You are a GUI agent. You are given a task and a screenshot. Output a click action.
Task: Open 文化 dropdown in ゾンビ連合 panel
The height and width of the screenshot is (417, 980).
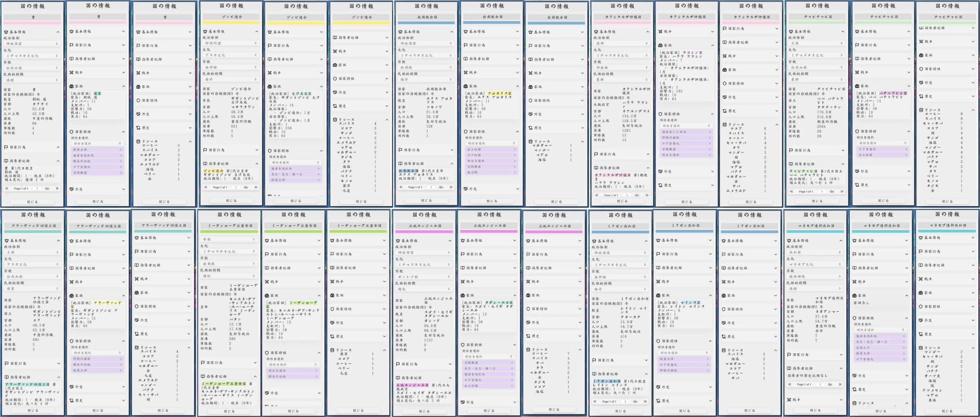[230, 55]
